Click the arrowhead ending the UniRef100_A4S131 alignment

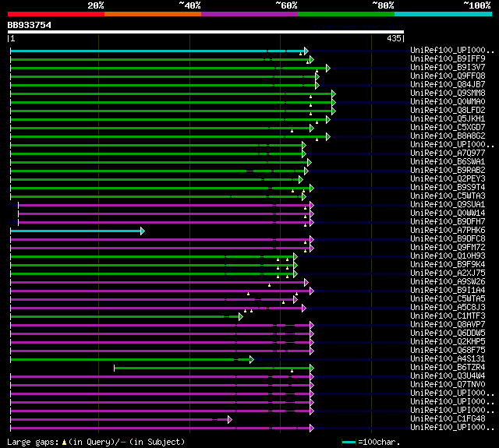point(251,360)
